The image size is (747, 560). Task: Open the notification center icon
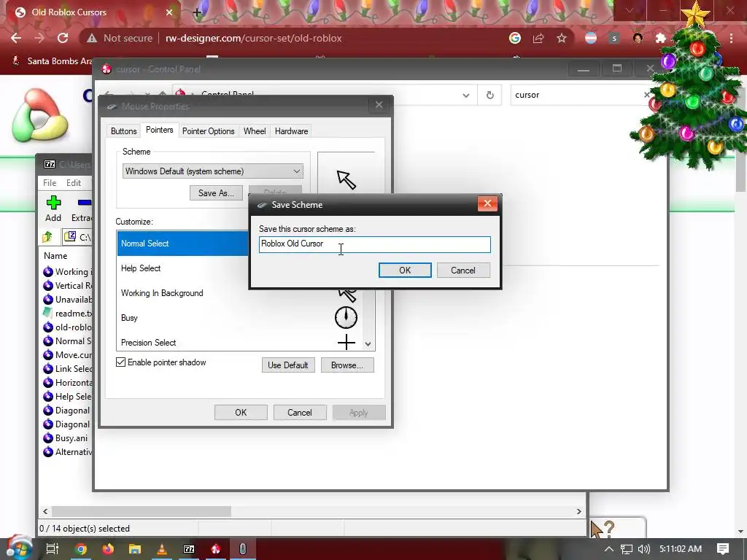[x=723, y=549]
